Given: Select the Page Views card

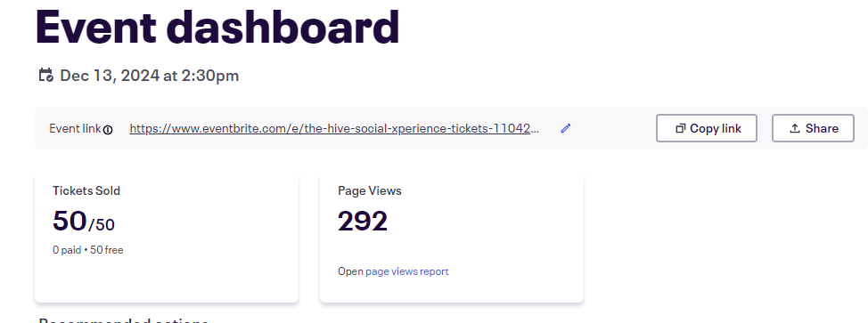Looking at the screenshot, I should pos(452,237).
